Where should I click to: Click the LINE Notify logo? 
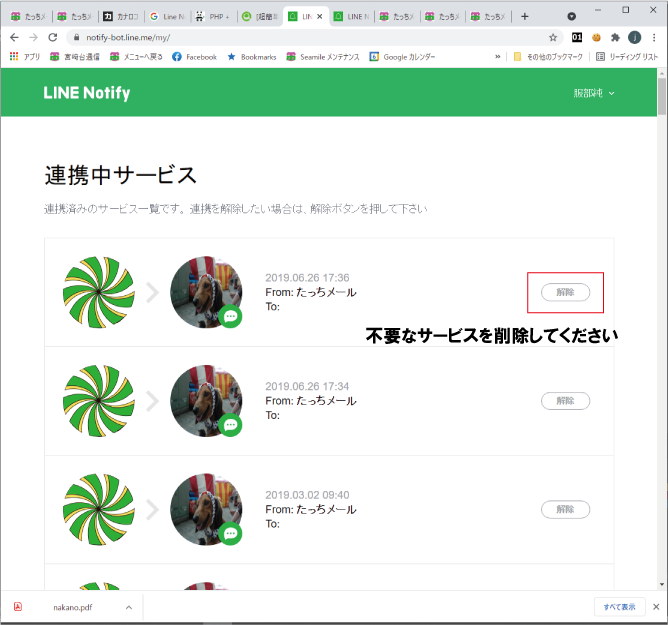(x=87, y=93)
